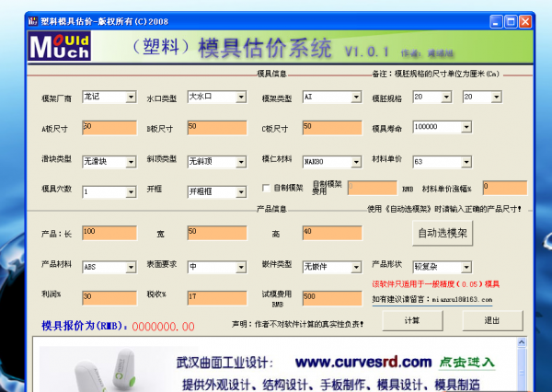Click the 点击进入 link in the banner
The width and height of the screenshot is (552, 392).
[466, 363]
